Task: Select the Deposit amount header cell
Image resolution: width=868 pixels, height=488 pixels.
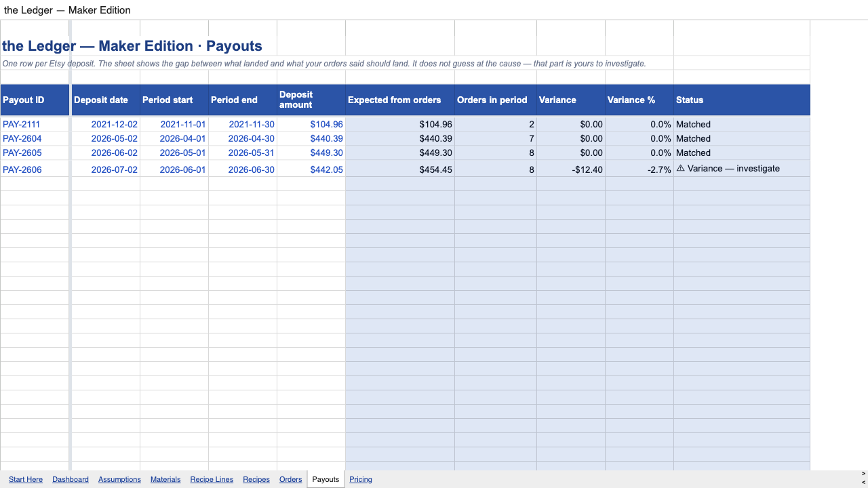Action: [x=311, y=100]
